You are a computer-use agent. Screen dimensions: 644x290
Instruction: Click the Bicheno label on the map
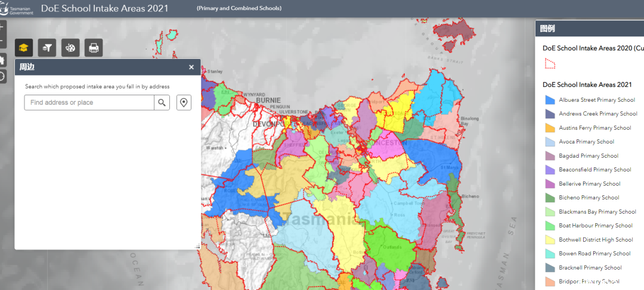470,197
